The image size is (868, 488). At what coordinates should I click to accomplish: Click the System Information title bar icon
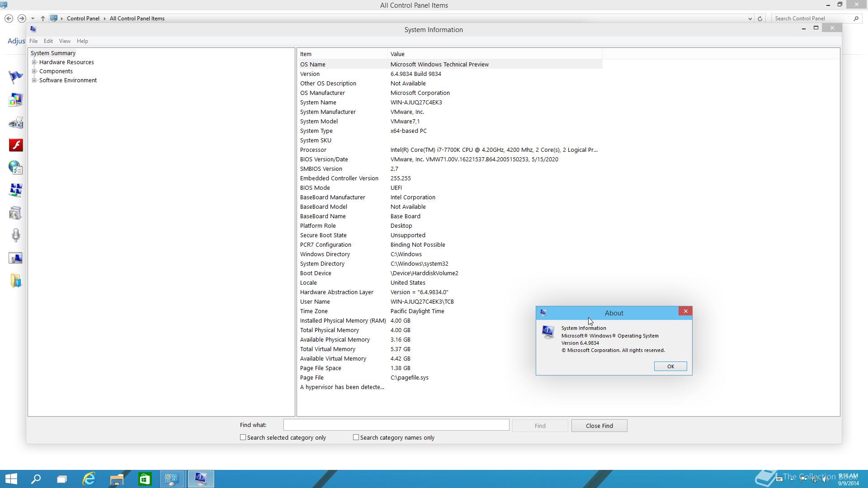pyautogui.click(x=33, y=29)
